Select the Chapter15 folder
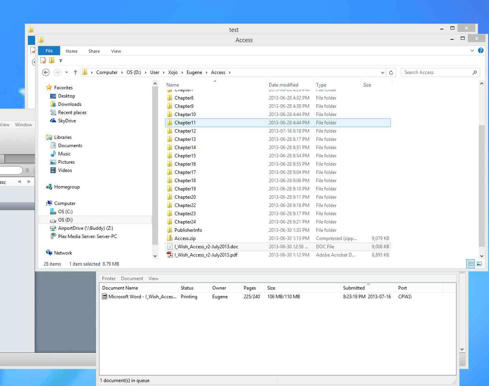The image size is (489, 386). (x=185, y=156)
